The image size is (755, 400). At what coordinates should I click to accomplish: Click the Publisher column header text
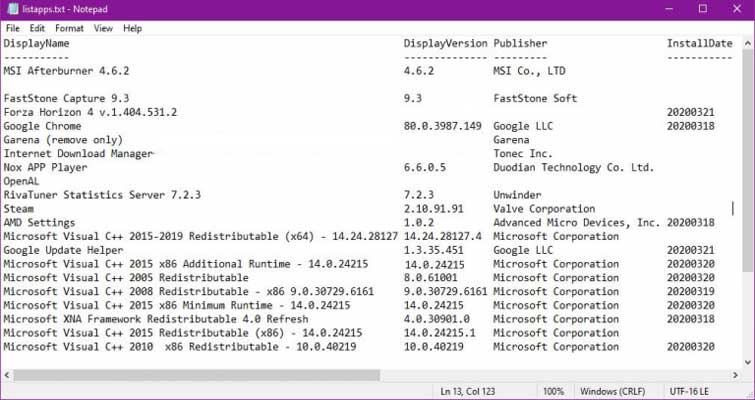[520, 43]
